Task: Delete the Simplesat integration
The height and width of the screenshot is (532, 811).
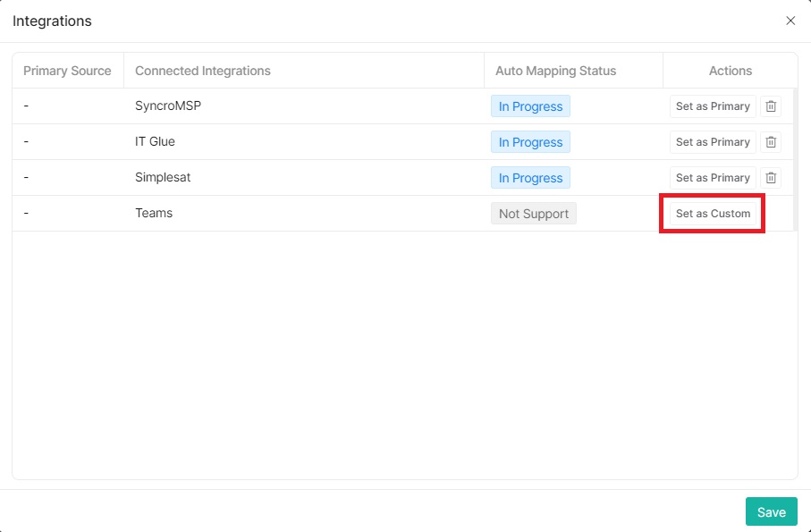Action: (x=770, y=177)
